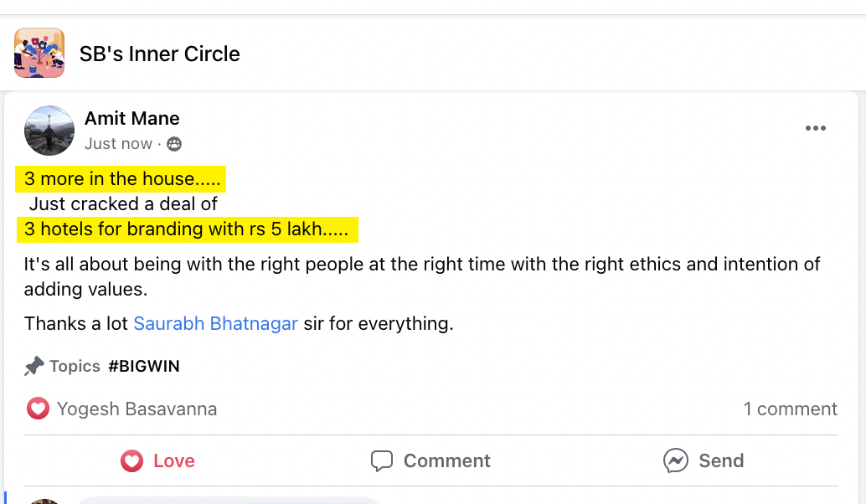The width and height of the screenshot is (866, 504).
Task: Click the highlighted '3 more in the house' text
Action: [122, 178]
